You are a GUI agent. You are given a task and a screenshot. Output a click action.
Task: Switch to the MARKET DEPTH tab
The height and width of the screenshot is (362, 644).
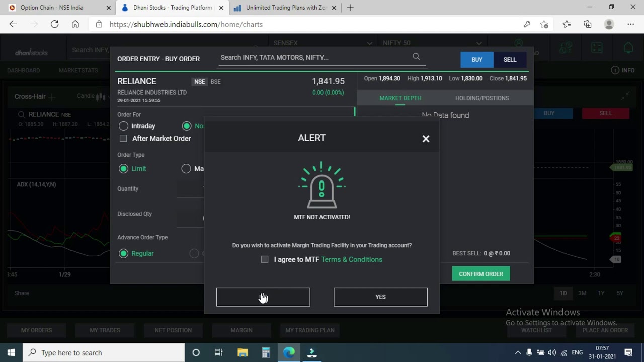click(400, 98)
